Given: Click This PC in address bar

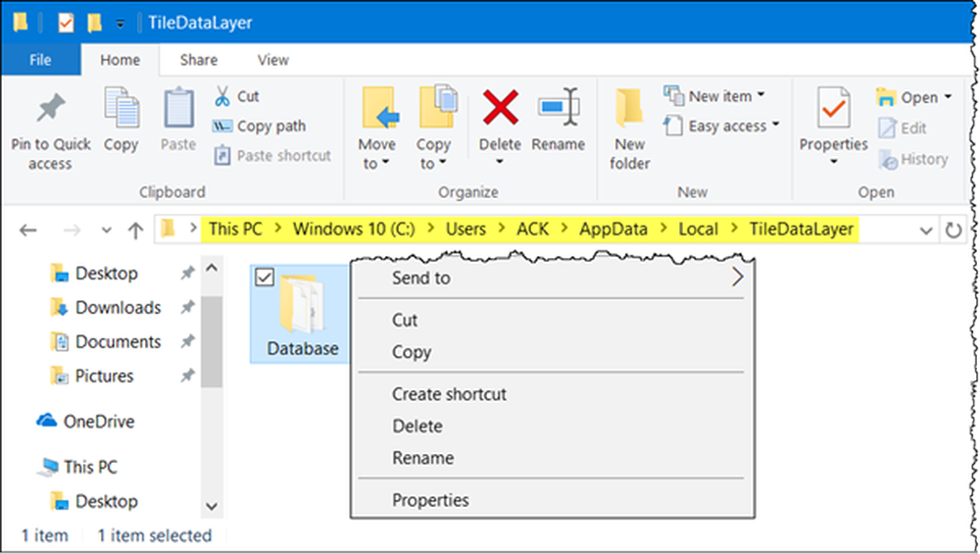Looking at the screenshot, I should (x=235, y=229).
